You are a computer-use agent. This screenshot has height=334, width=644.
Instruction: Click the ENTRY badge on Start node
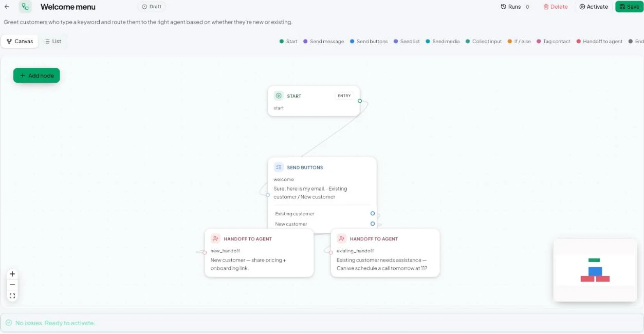344,96
